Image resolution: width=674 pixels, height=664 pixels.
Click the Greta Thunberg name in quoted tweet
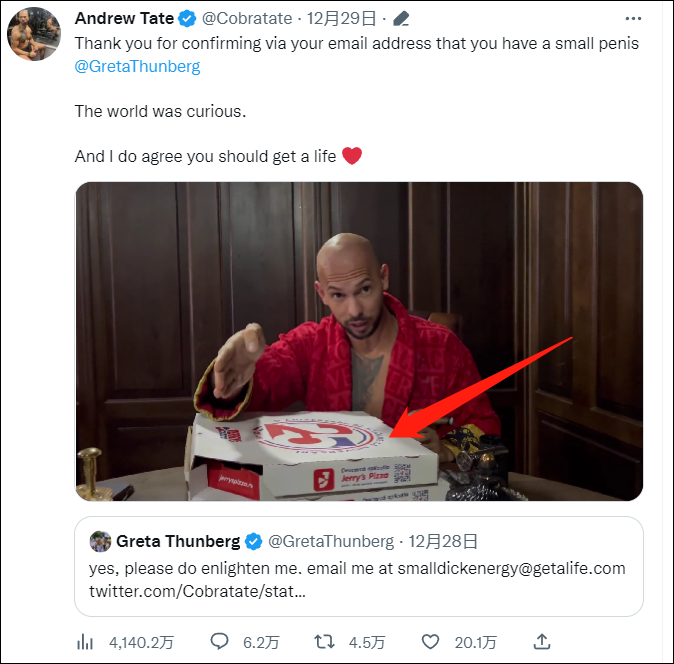pos(178,542)
